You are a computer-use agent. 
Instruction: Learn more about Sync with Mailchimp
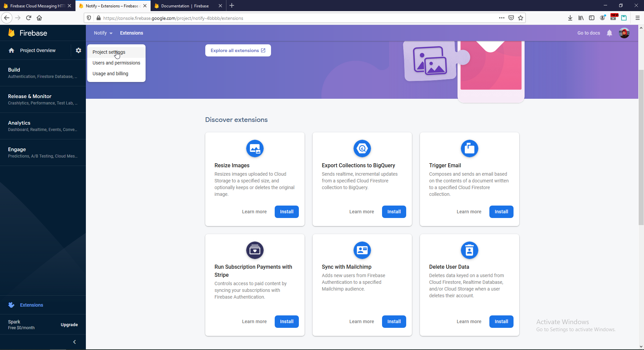(x=362, y=321)
